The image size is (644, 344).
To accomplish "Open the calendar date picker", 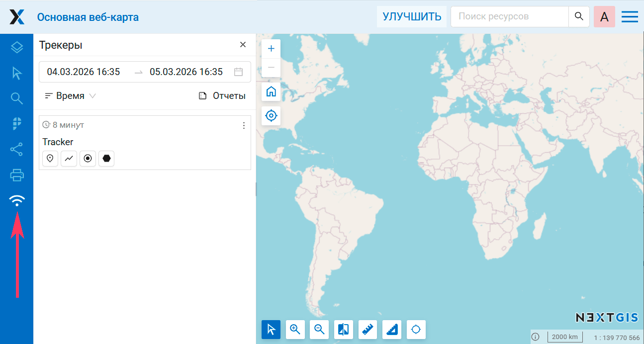I will pos(238,72).
